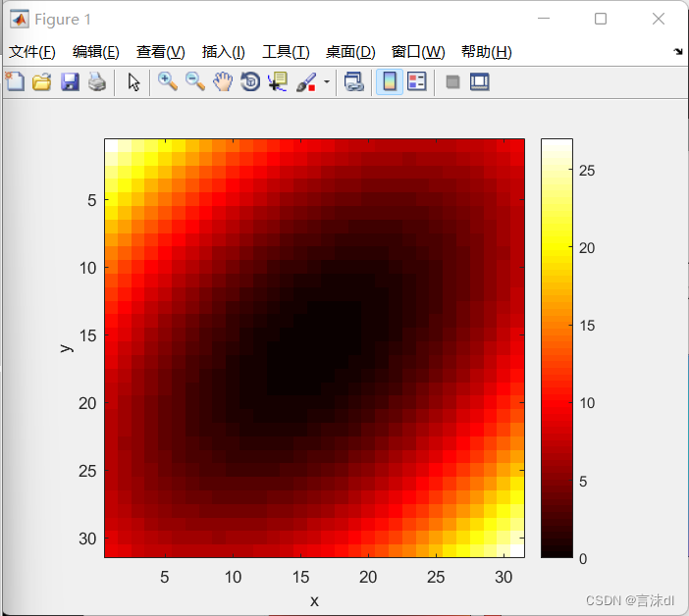
Task: Open a file with the folder icon
Action: click(x=41, y=82)
